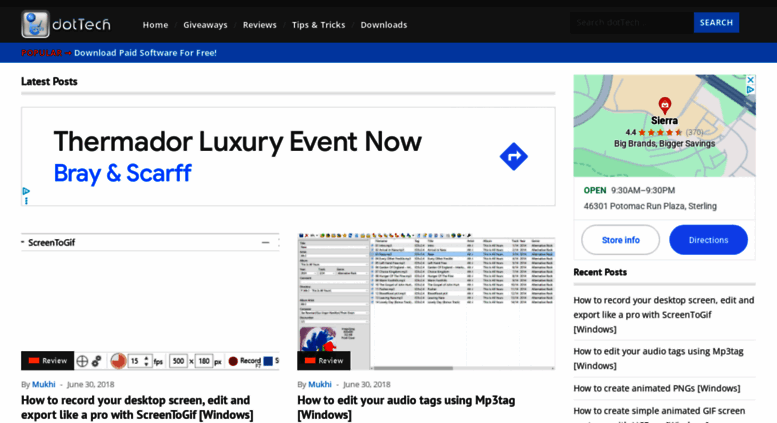Close the Sierra map ad with X icon
This screenshot has height=423, width=777.
pos(751,80)
